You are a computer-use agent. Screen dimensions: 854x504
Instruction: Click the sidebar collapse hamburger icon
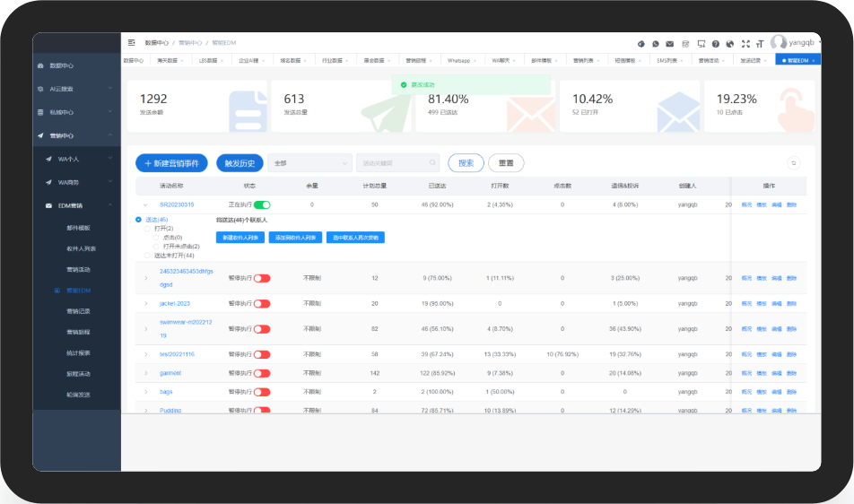(131, 42)
